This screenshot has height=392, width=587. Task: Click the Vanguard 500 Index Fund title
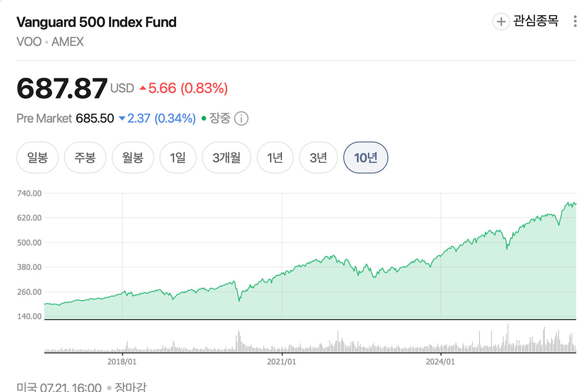pos(96,22)
